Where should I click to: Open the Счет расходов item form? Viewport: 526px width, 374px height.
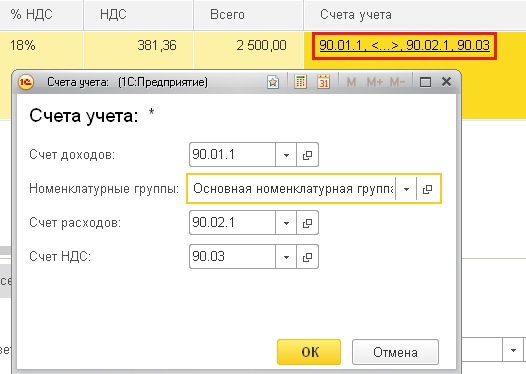click(x=307, y=223)
